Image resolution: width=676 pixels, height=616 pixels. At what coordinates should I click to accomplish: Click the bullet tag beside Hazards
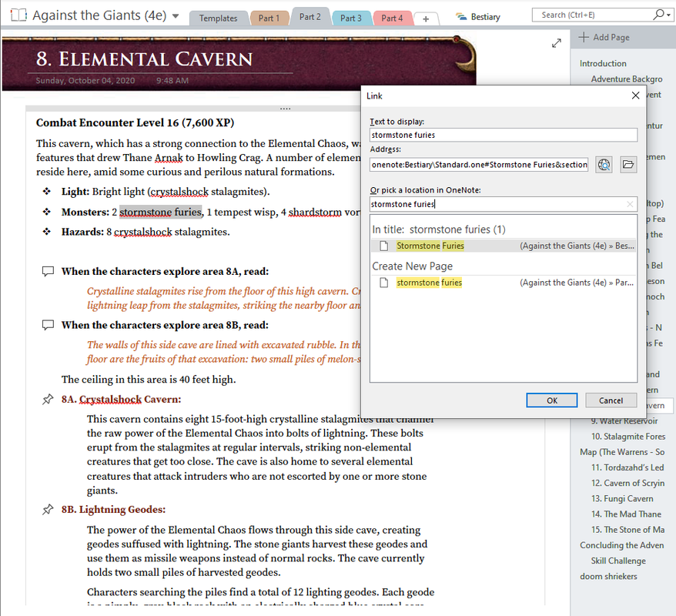tap(46, 232)
